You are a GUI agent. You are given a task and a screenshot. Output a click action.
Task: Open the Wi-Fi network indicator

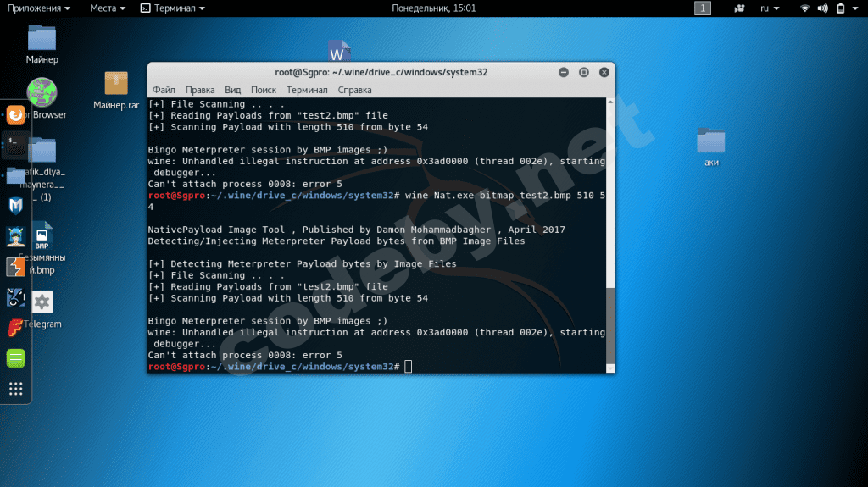(x=804, y=8)
